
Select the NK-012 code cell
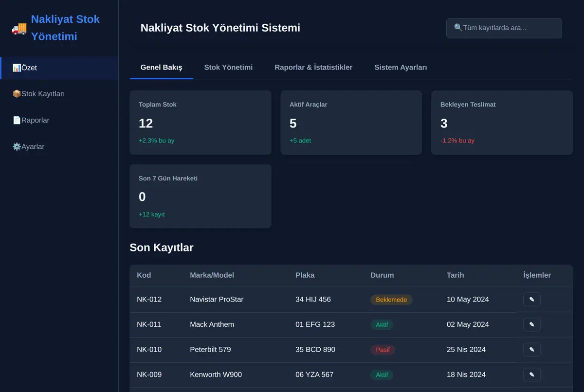click(x=149, y=300)
